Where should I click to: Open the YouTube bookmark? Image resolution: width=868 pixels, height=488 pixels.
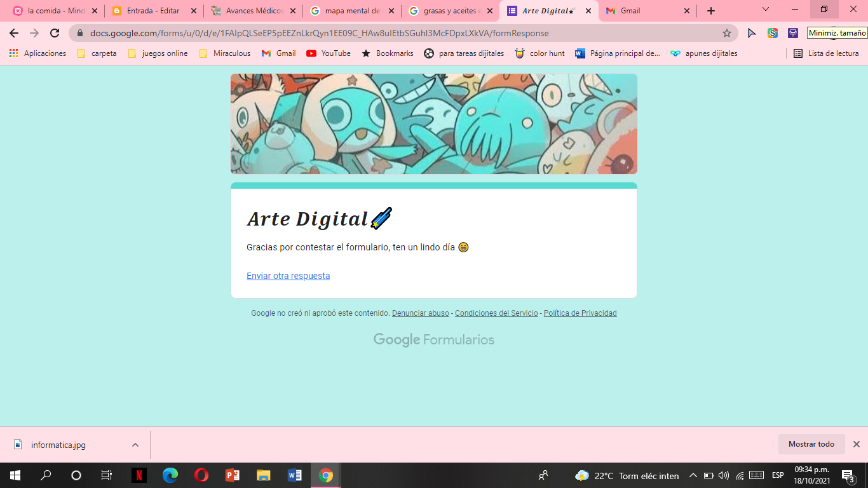coord(329,53)
